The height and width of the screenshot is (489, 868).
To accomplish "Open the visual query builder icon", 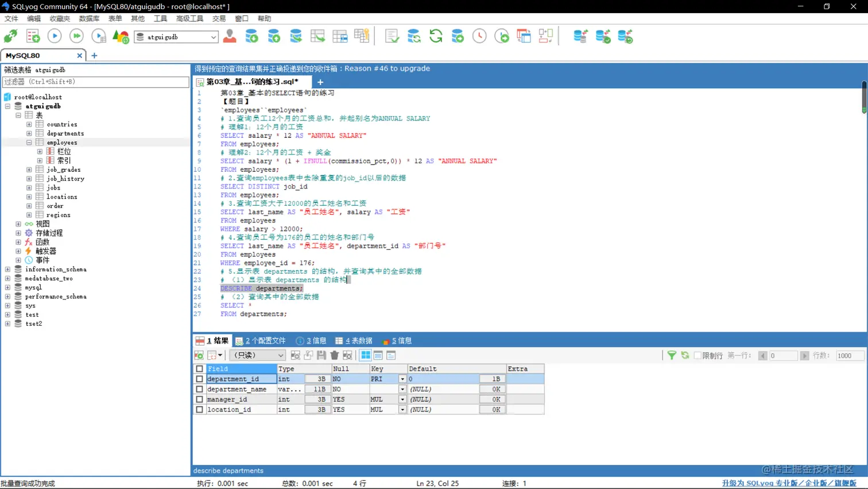I will pyautogui.click(x=524, y=36).
